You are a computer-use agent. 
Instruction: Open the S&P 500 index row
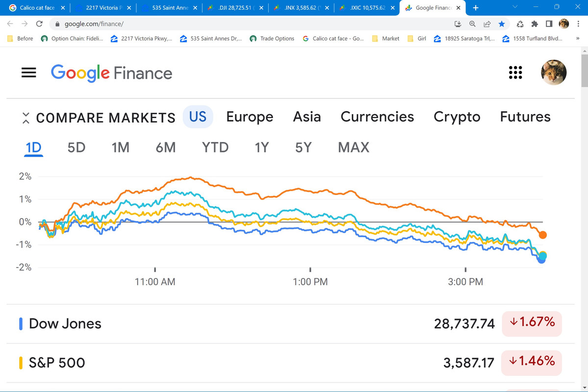[x=290, y=363]
